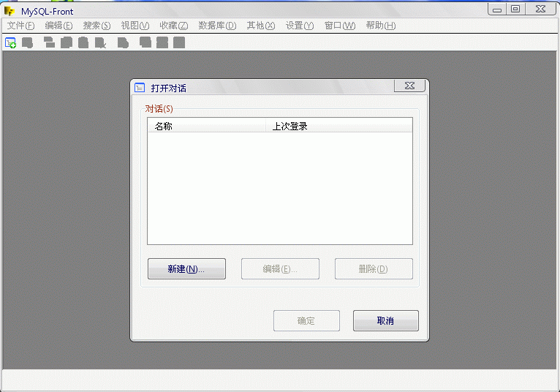Cancel the dialog with 取消
This screenshot has height=392, width=560.
(x=386, y=320)
